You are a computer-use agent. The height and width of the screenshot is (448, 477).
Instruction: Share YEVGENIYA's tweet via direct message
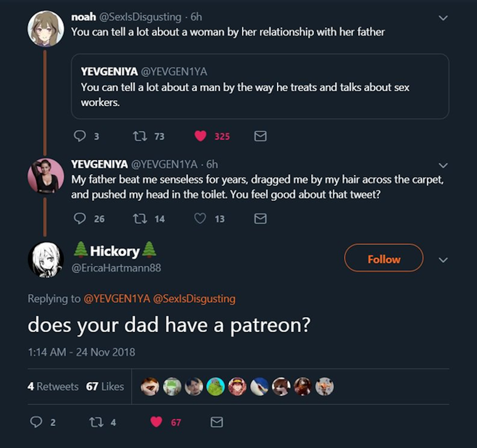click(260, 219)
